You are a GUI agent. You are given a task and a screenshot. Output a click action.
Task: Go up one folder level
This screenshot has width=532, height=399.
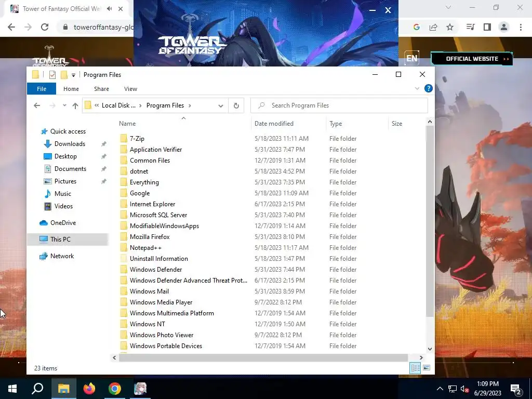(x=75, y=105)
